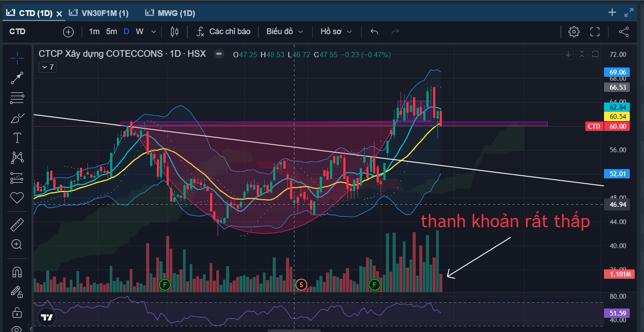Image resolution: width=644 pixels, height=332 pixels.
Task: Toggle stay in drawing mode pencil-lock
Action: pyautogui.click(x=17, y=292)
